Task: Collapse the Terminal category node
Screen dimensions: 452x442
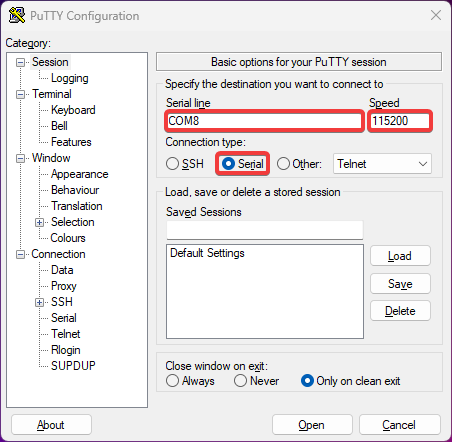Action: (x=20, y=94)
